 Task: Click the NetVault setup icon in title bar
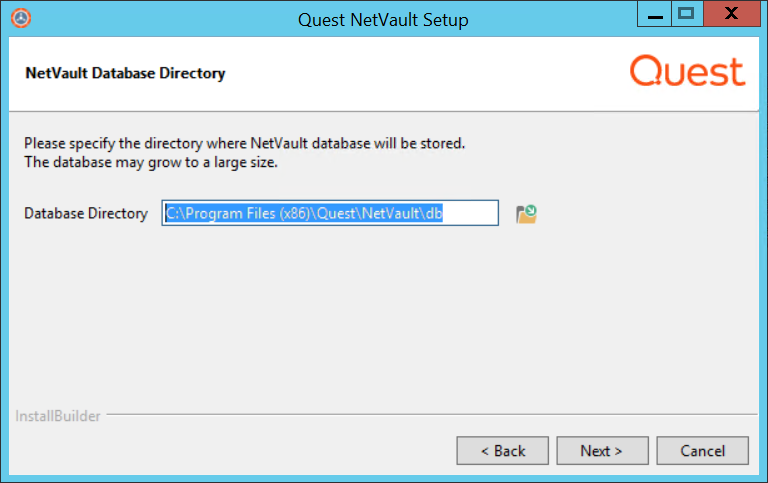point(21,19)
